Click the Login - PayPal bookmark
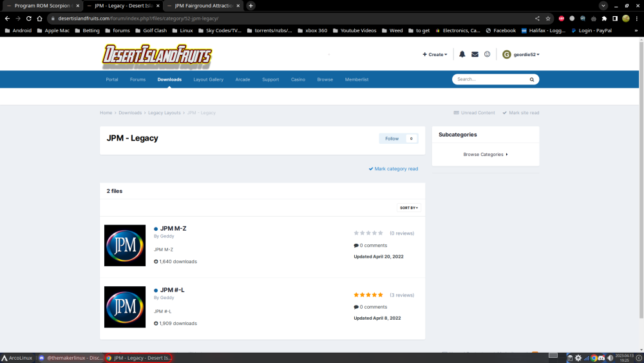This screenshot has height=363, width=644. coord(591,30)
